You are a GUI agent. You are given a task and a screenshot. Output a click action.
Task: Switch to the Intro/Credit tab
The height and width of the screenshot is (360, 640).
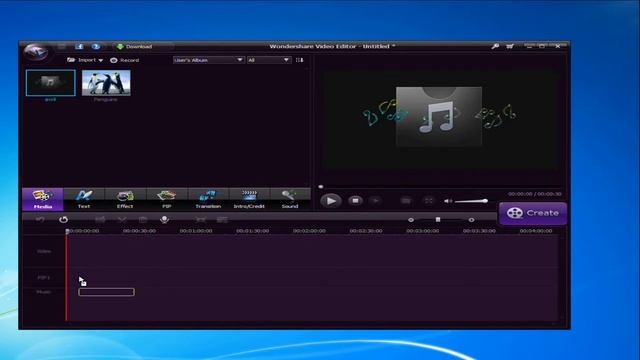(249, 199)
